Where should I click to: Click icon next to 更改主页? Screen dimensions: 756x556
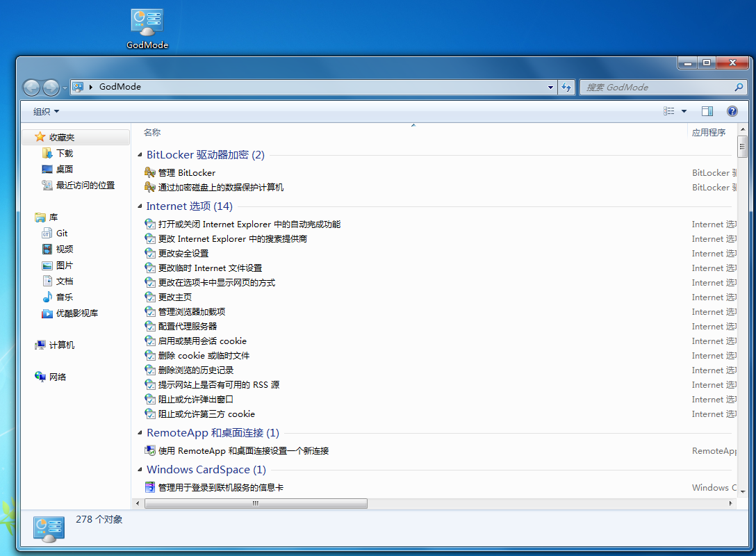click(x=150, y=297)
